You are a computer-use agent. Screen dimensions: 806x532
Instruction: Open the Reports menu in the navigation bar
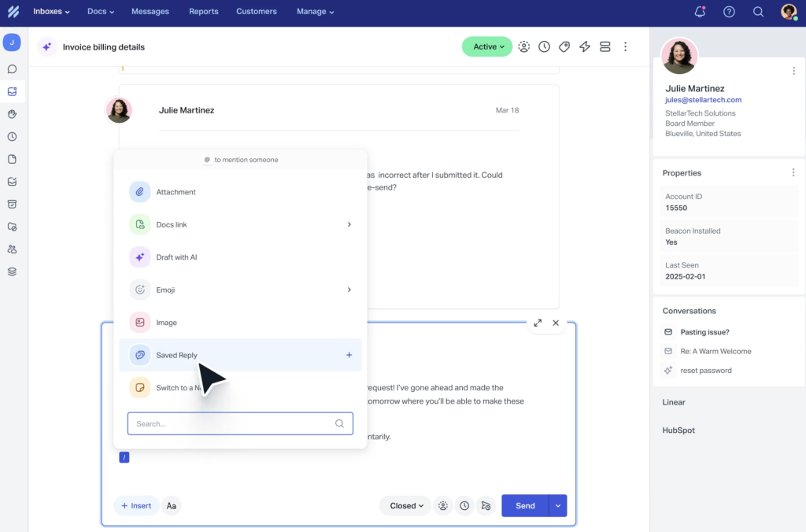point(203,12)
